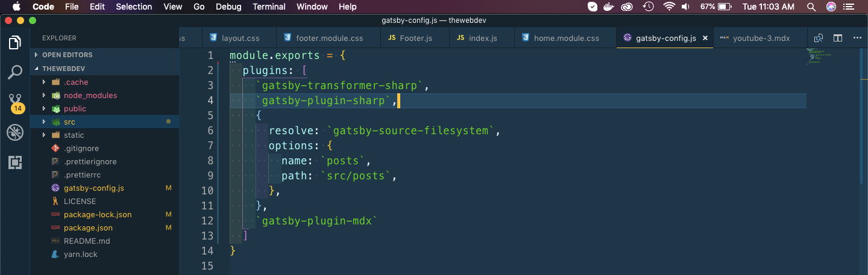The width and height of the screenshot is (868, 275).
Task: Open the Extensions view in activity bar
Action: click(15, 162)
